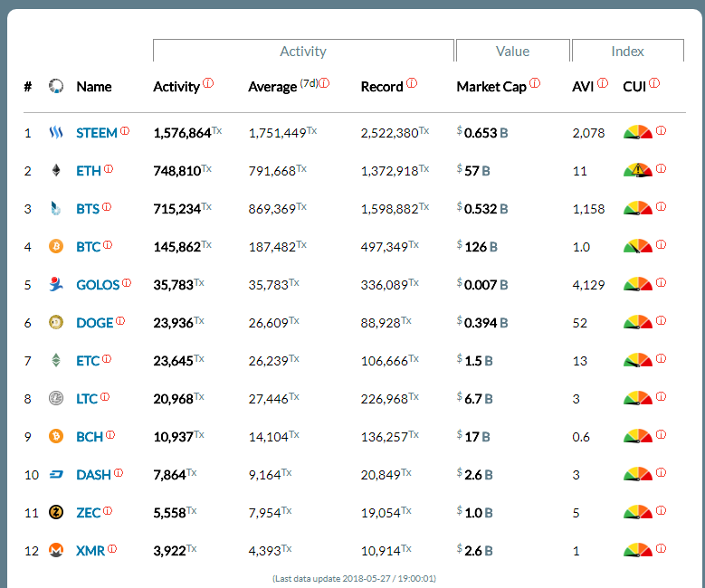Click the STEEM coin logo icon
The height and width of the screenshot is (588, 705).
click(56, 133)
